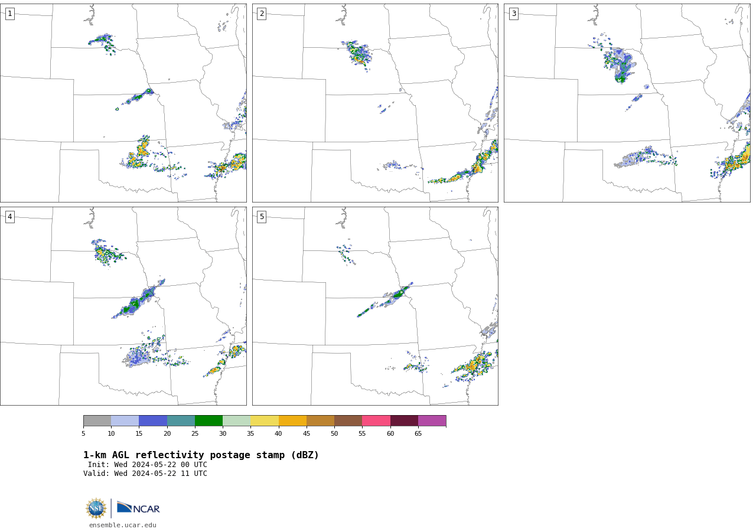Screen dimensions: 756x532
Task: Click the yellow 35-40 dBZ swatch
Action: point(265,420)
